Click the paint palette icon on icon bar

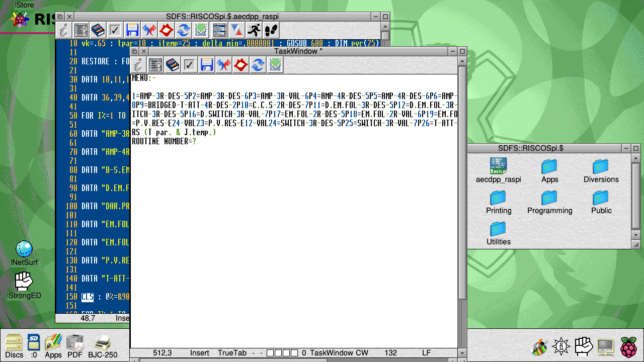539,346
